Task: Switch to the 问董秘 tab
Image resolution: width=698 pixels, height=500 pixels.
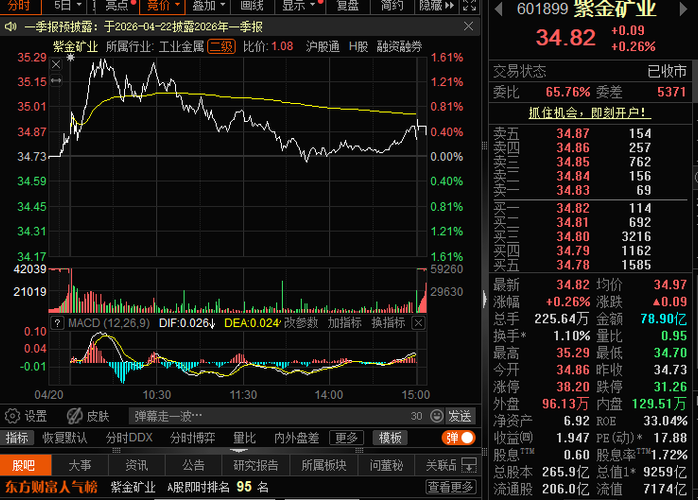Action: [x=386, y=466]
